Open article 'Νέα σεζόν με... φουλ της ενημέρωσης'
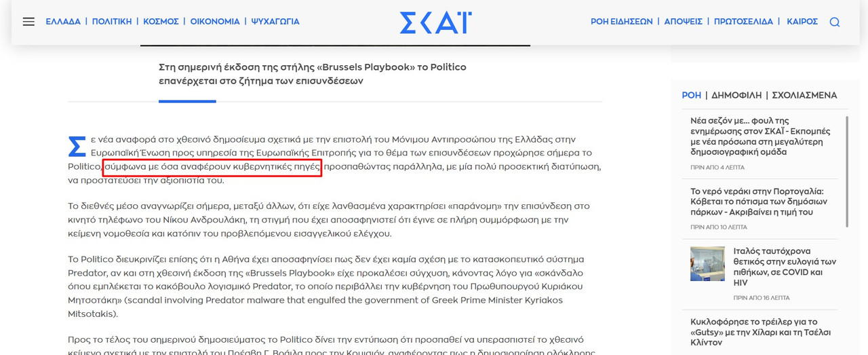 pos(760,137)
